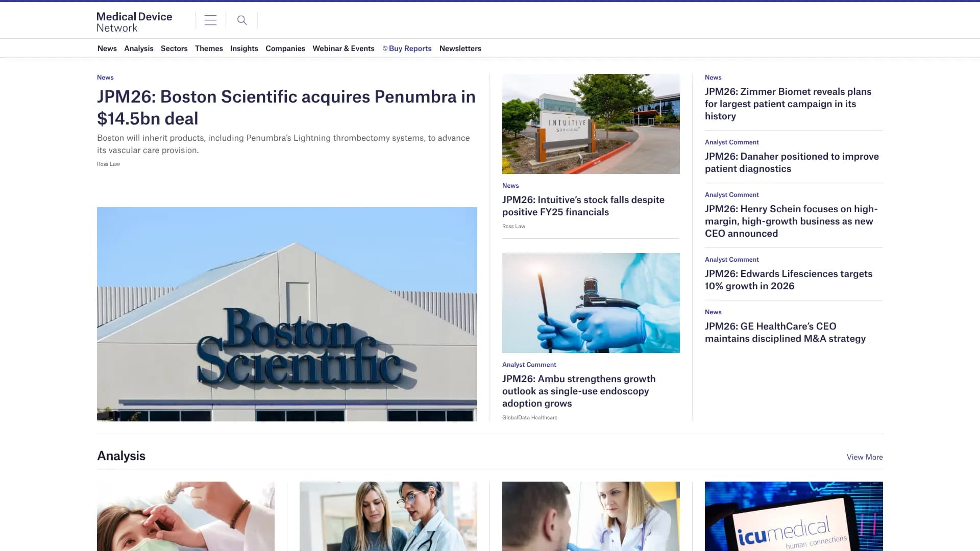Open the Newsletters navigation link
The height and width of the screenshot is (551, 980).
[x=460, y=48]
